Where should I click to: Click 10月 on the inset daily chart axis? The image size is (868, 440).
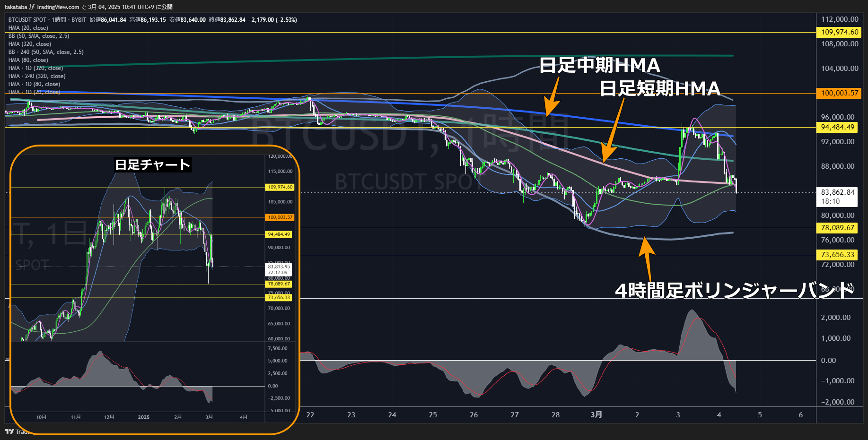pyautogui.click(x=42, y=417)
